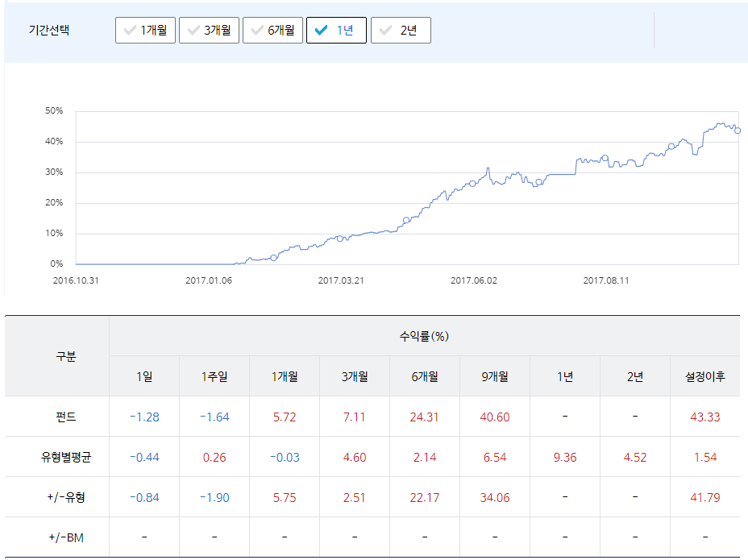Click the checkmark icon inside 3개월 button
This screenshot has height=560, width=748.
(192, 30)
